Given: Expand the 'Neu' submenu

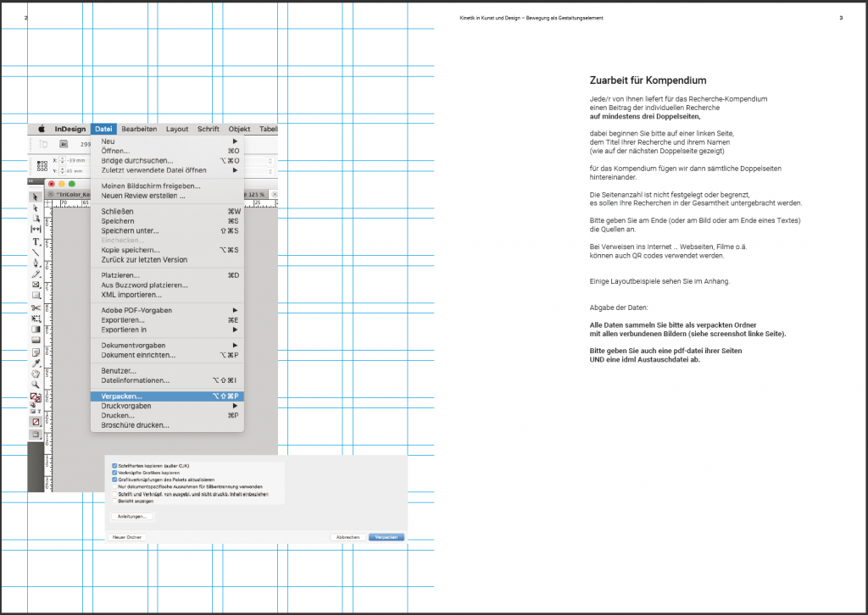Looking at the screenshot, I should 236,141.
